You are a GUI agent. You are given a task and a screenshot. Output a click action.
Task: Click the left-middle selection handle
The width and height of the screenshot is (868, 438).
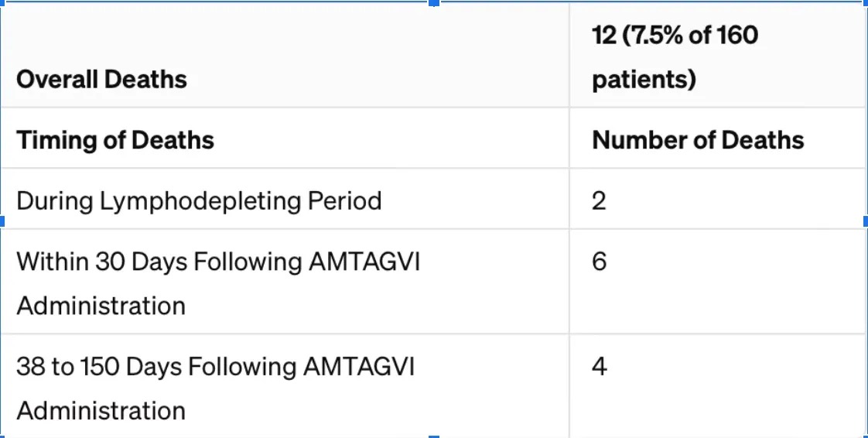(2, 221)
